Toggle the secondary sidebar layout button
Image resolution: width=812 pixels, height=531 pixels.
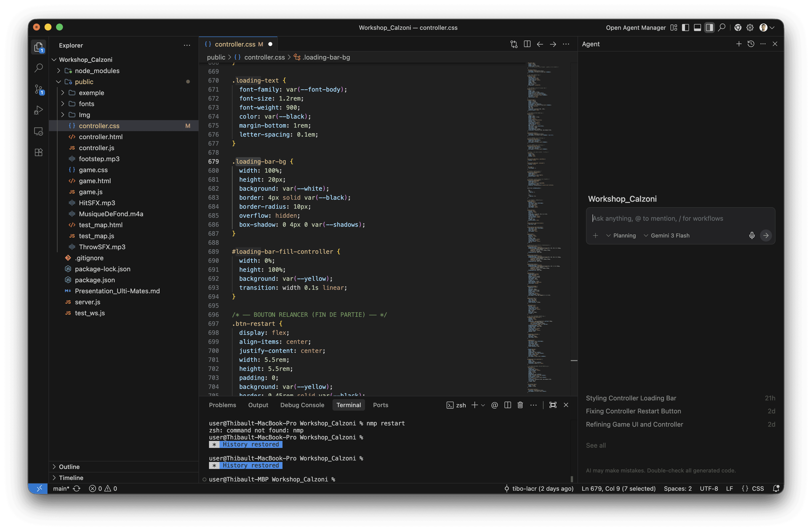709,28
